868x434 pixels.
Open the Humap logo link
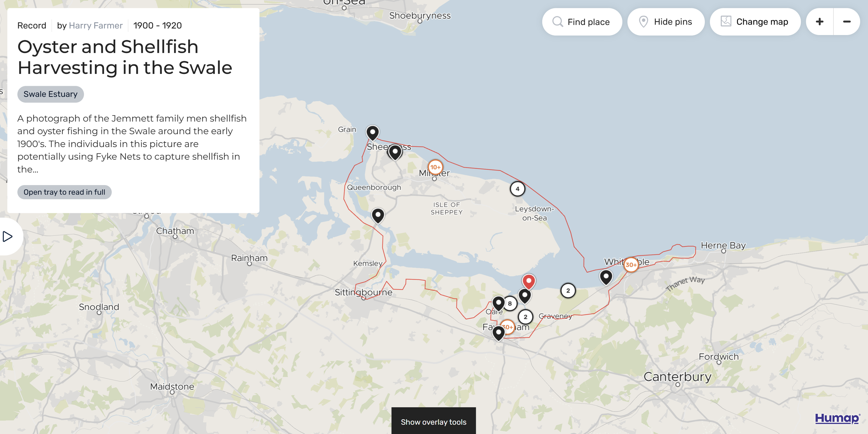[837, 418]
